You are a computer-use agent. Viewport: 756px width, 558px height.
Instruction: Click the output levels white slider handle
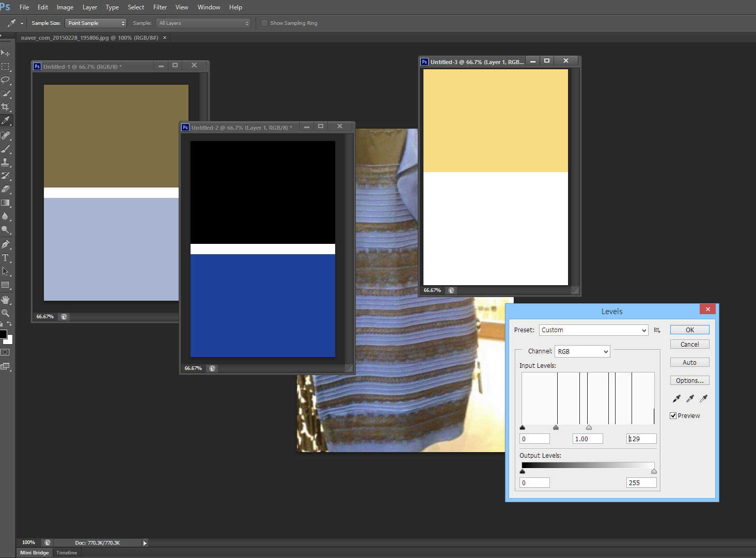coord(654,471)
